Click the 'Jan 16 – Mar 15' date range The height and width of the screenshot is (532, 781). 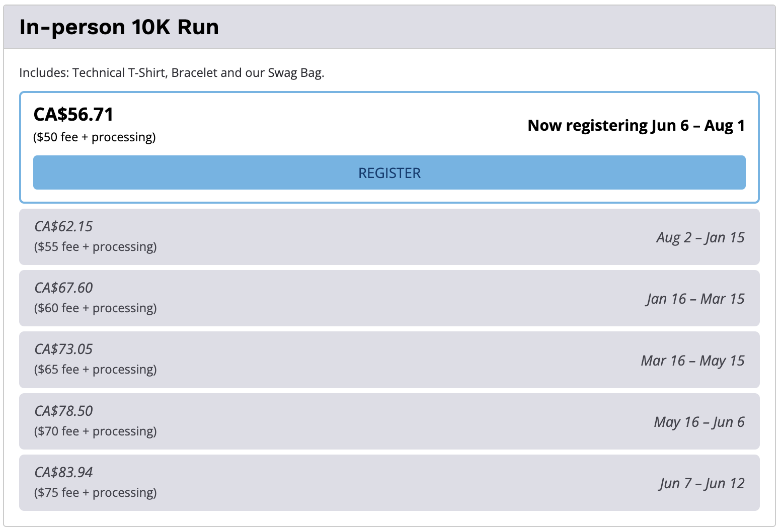pyautogui.click(x=695, y=299)
